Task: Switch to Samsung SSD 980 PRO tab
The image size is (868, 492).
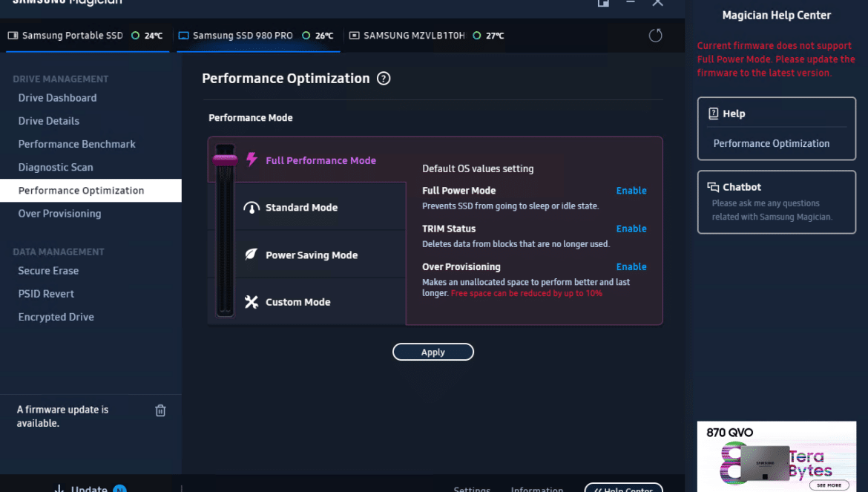Action: pos(258,36)
